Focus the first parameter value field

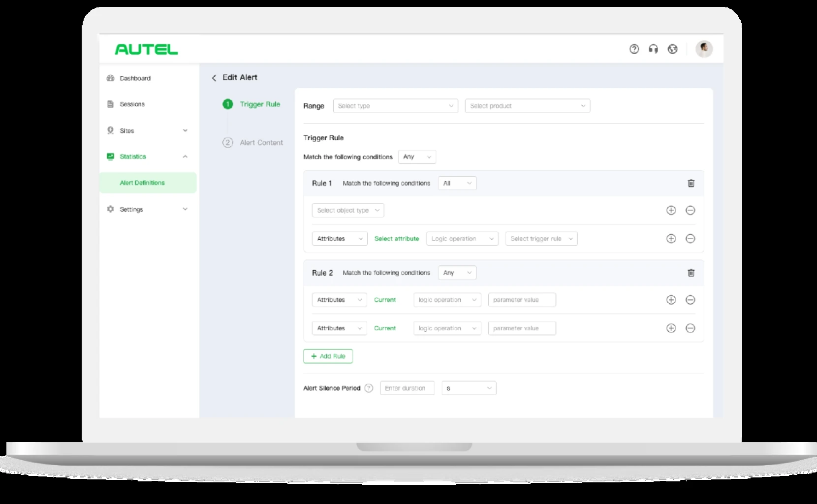[x=522, y=300]
